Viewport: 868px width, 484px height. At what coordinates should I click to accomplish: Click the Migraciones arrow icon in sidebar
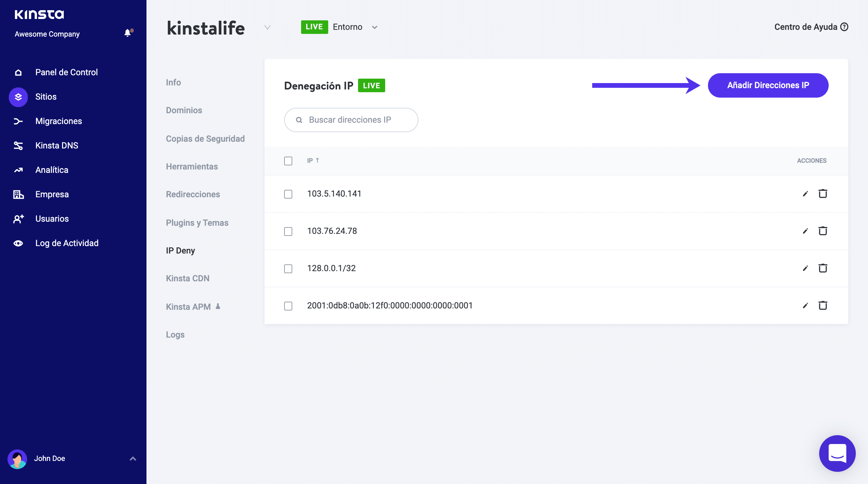tap(18, 121)
